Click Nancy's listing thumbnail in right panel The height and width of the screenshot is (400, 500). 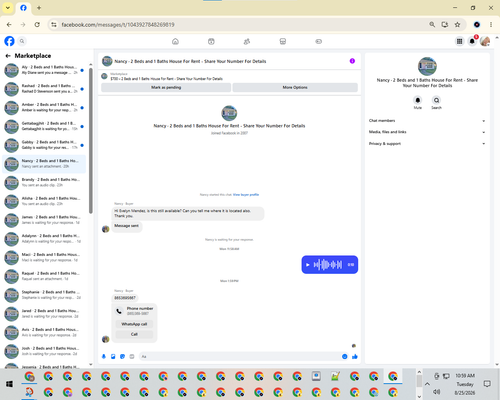427,66
